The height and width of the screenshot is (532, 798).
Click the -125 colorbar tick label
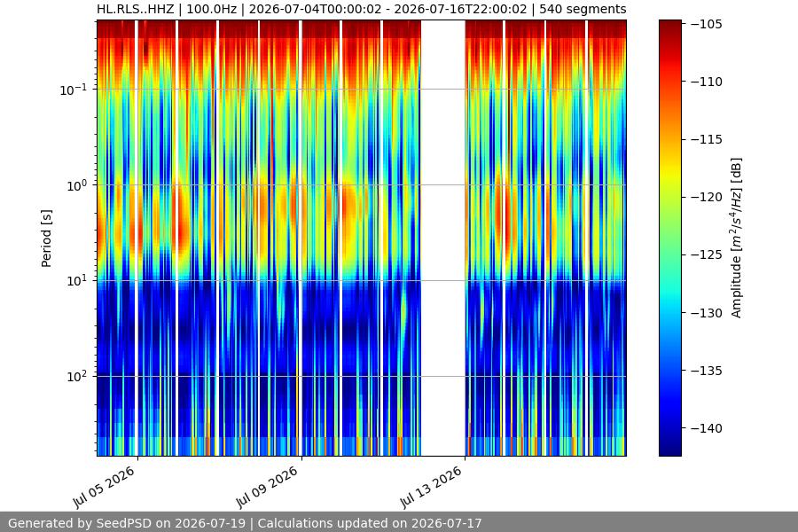707,255
